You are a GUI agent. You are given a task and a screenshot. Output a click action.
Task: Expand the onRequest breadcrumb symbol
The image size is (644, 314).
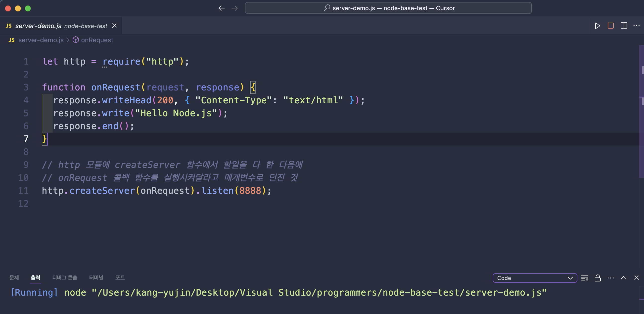(97, 40)
